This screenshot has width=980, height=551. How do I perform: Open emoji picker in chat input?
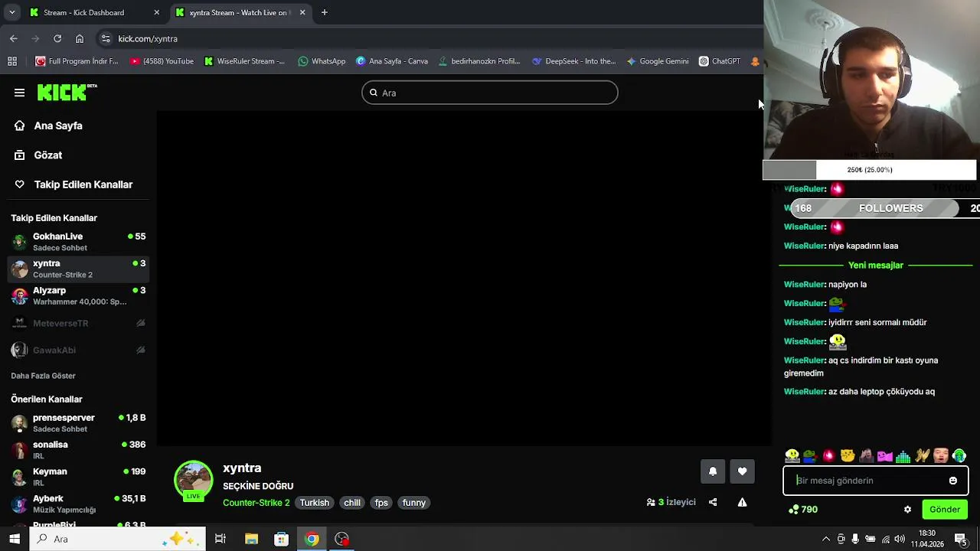point(953,481)
